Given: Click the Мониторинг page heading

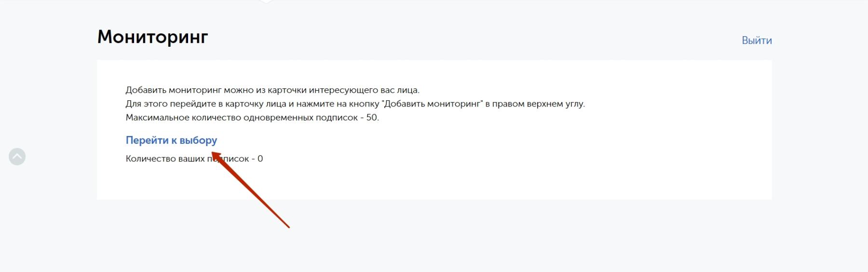Looking at the screenshot, I should (152, 37).
